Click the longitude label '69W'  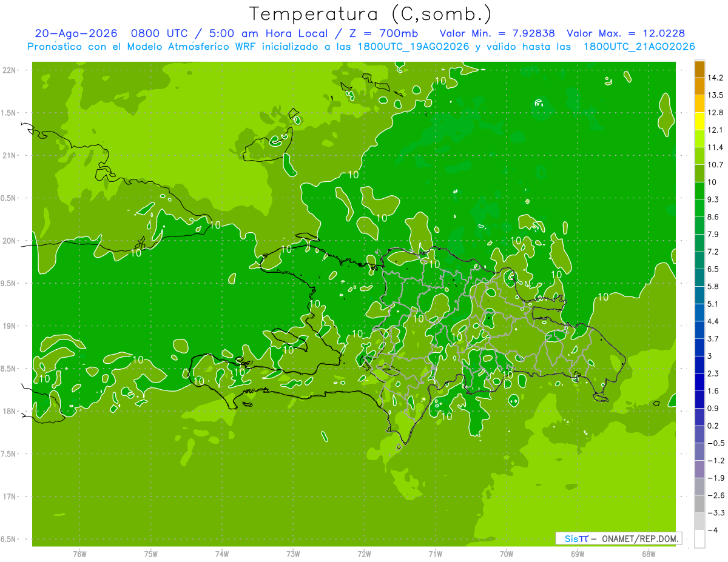tap(578, 555)
